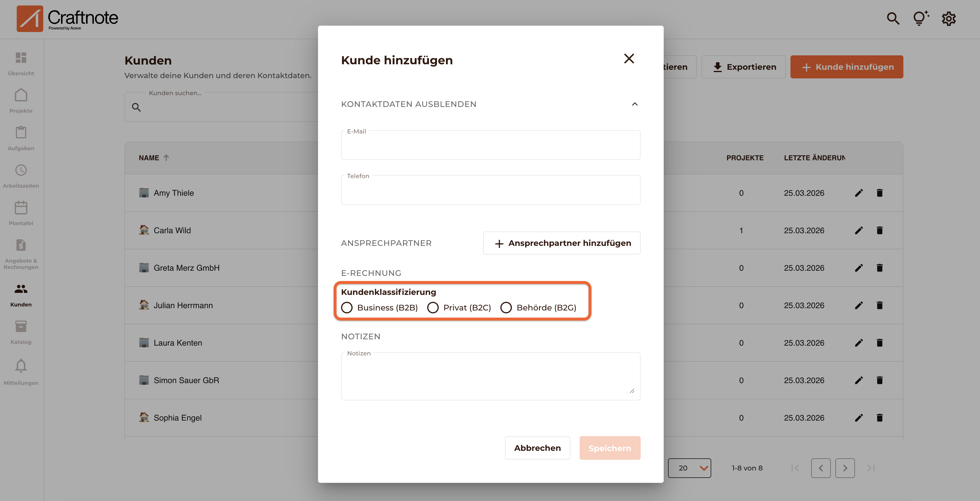Select Privat (B2C) classification
Viewport: 980px width, 501px height.
433,308
